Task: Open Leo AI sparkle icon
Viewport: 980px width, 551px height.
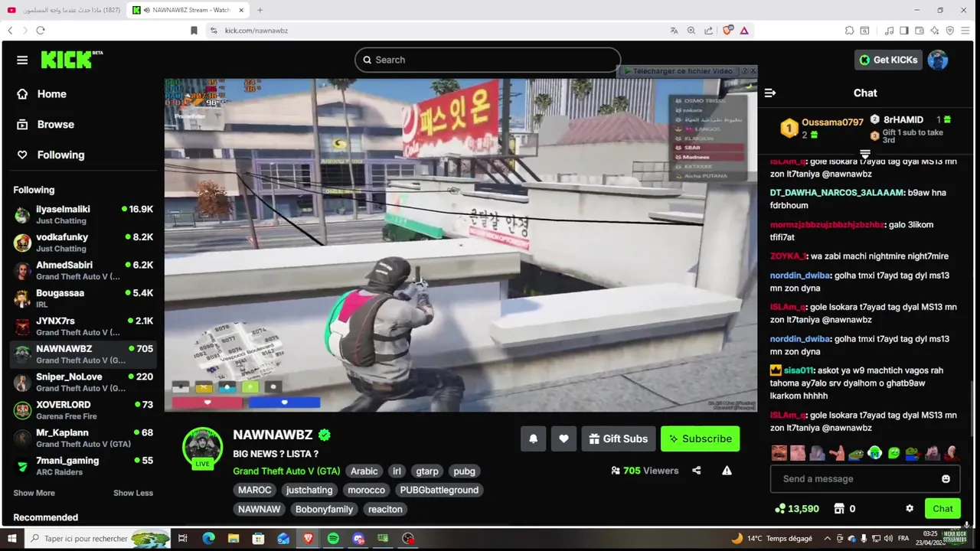Action: [935, 31]
